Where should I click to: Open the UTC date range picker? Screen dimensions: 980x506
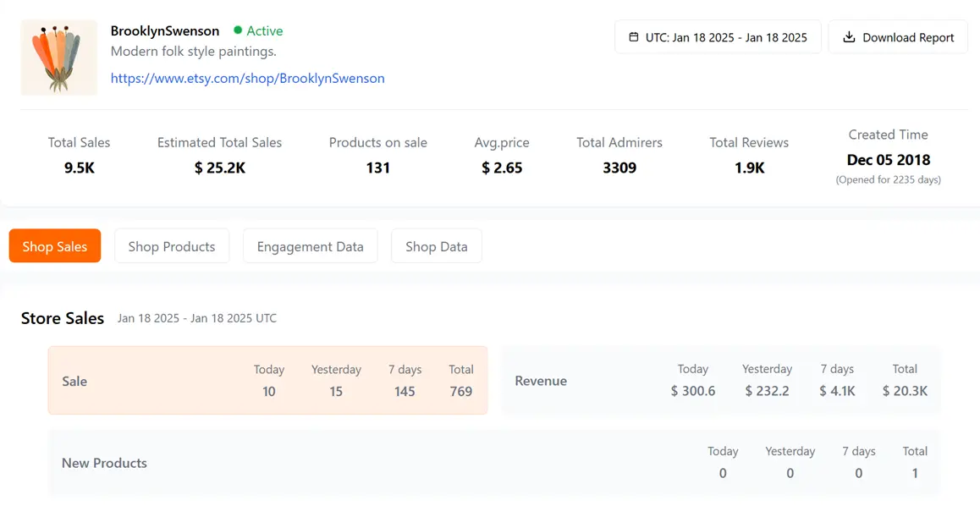718,36
